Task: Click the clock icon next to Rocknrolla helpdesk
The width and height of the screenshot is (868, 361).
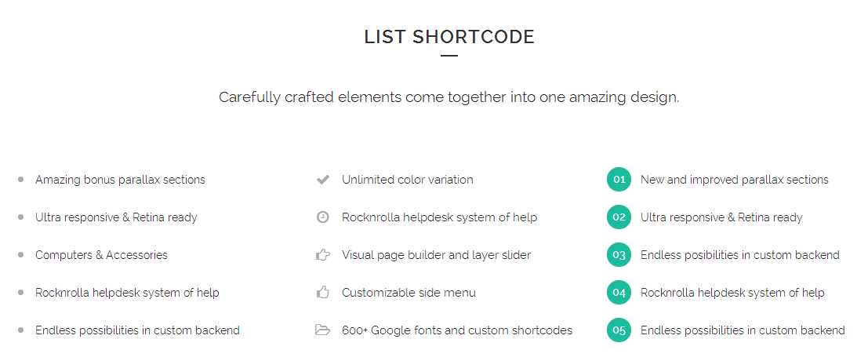Action: coord(322,217)
